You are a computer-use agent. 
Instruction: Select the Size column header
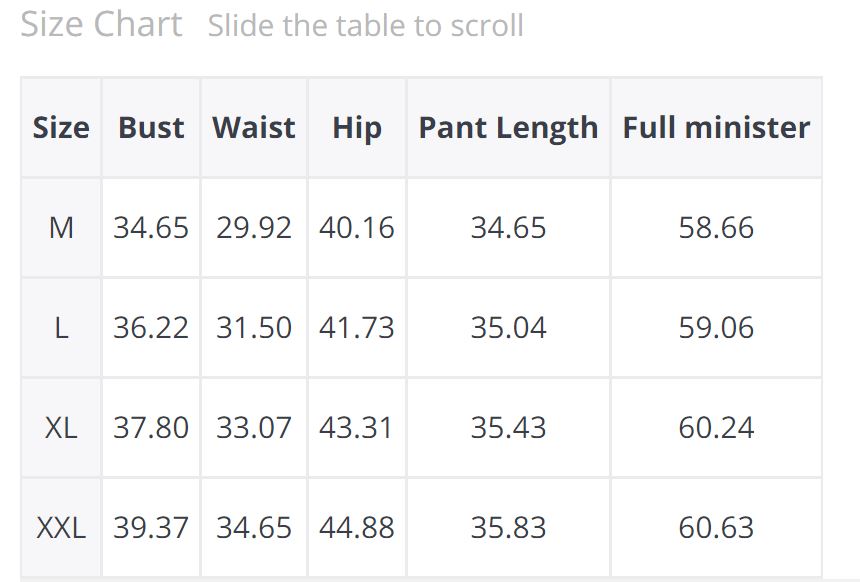(x=61, y=128)
